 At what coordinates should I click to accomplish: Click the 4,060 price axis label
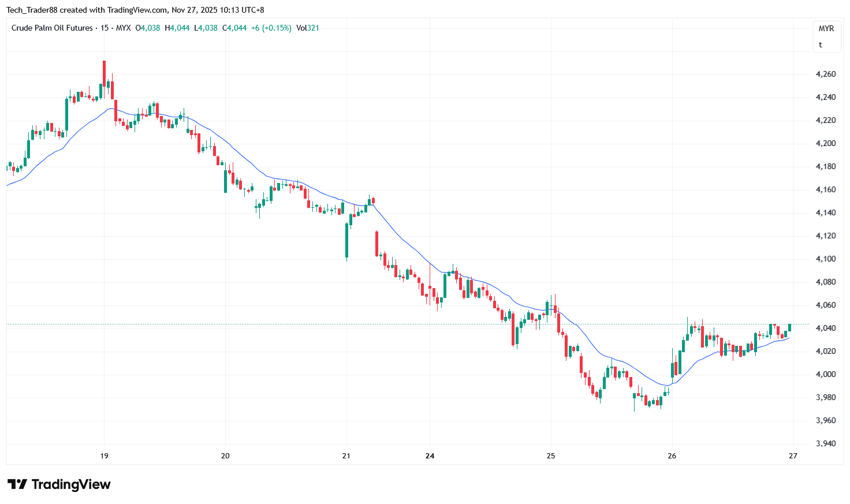(x=826, y=305)
